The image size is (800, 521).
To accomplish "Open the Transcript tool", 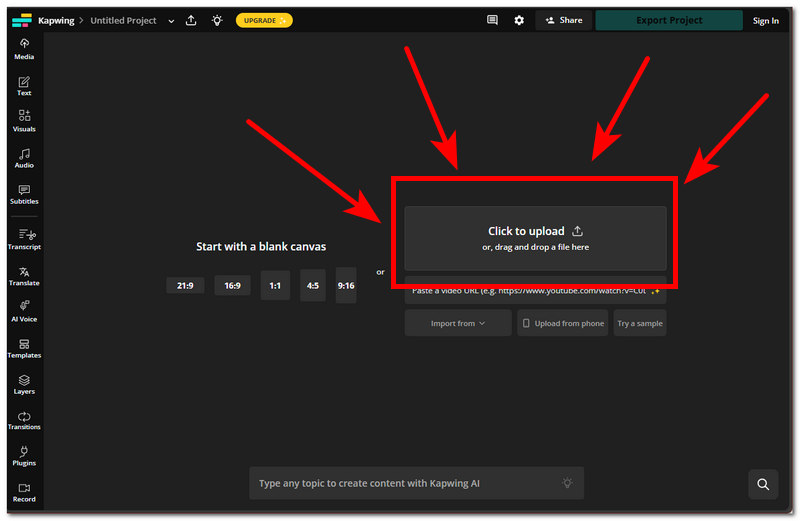I will (x=24, y=240).
